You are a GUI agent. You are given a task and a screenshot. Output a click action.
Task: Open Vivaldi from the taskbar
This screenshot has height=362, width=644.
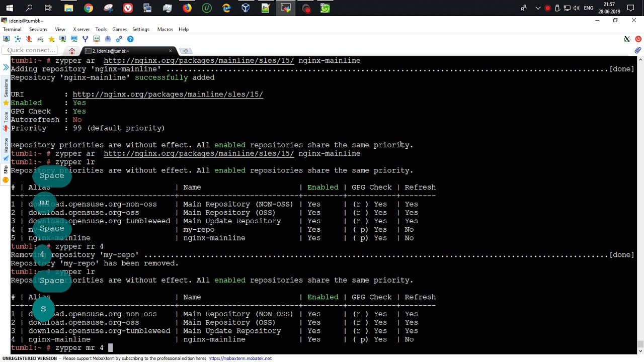click(x=128, y=8)
